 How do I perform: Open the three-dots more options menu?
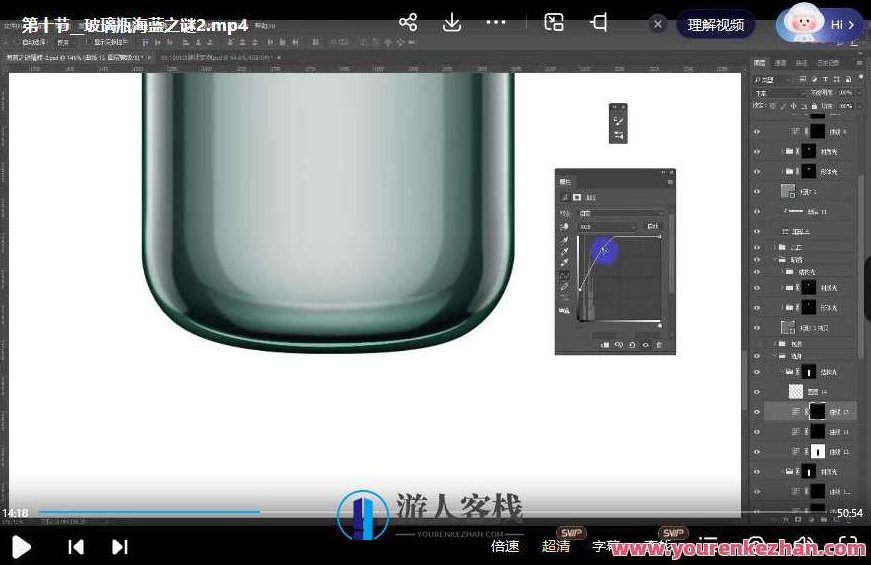[495, 23]
